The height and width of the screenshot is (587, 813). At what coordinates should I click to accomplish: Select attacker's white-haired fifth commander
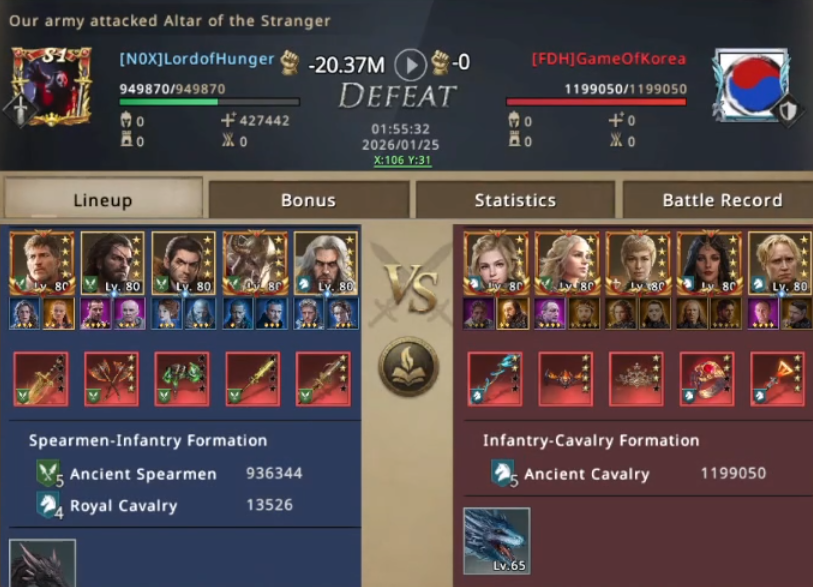(326, 263)
